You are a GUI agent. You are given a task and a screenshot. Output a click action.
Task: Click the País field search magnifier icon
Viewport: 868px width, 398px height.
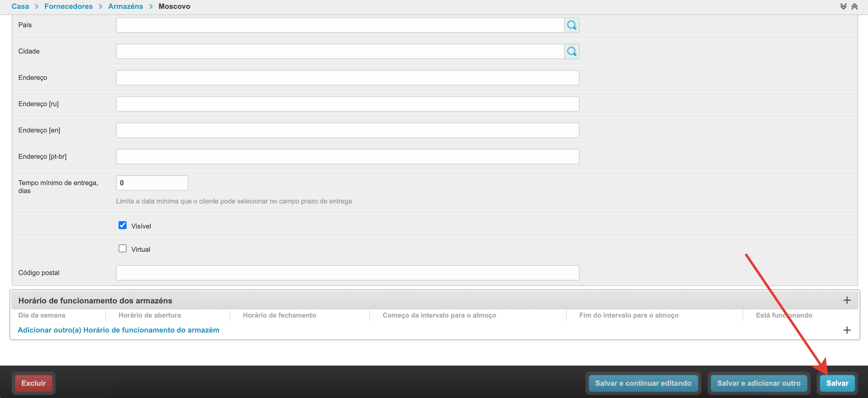(x=572, y=25)
